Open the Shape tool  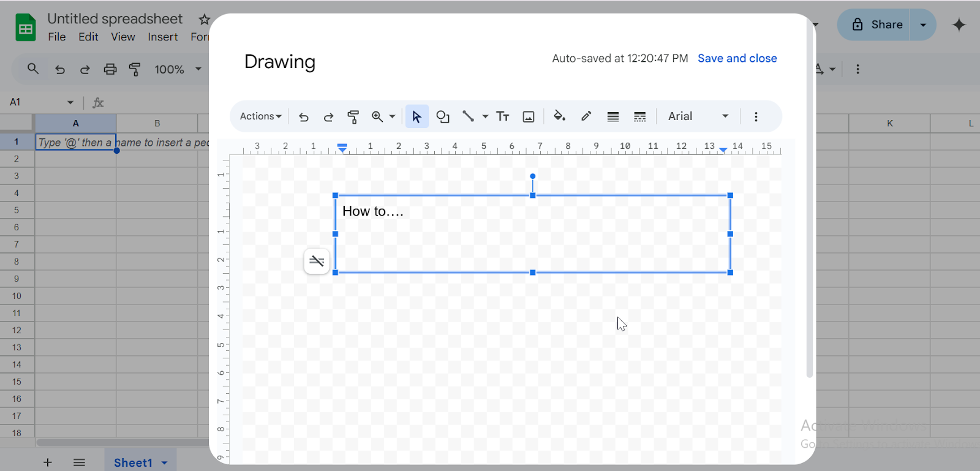443,116
